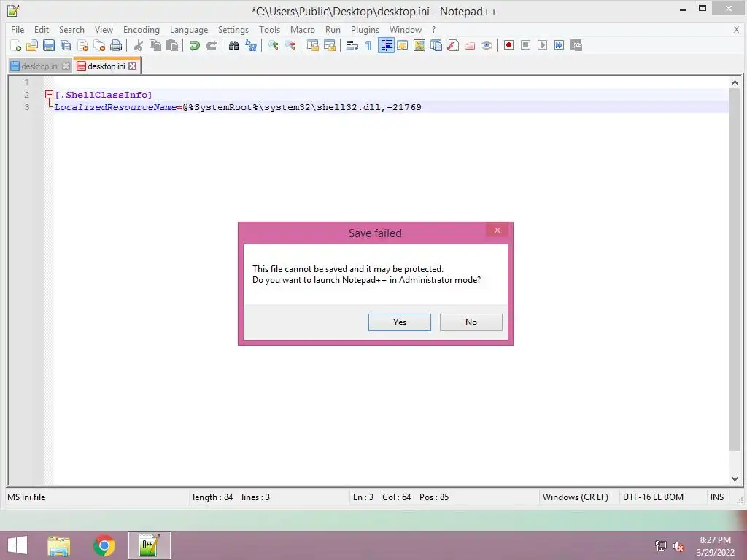
Task: Open Find with the binoculars icon
Action: point(233,45)
